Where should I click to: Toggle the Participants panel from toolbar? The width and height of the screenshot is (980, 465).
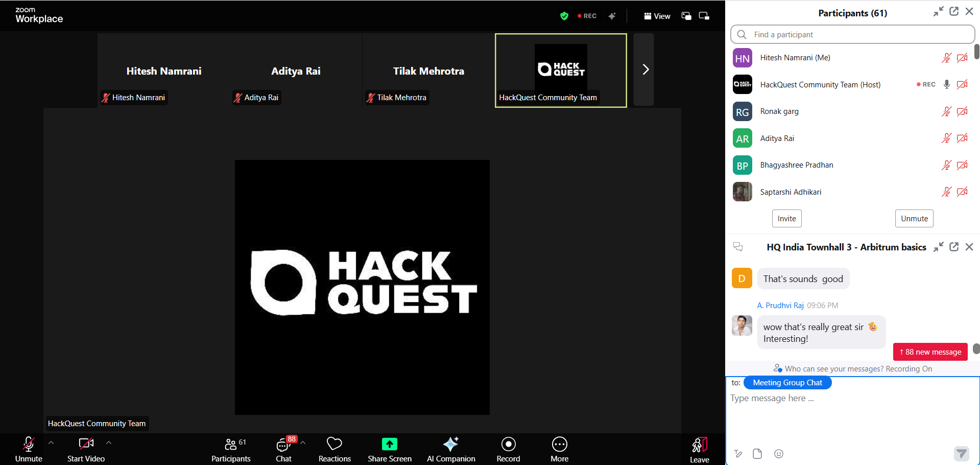231,450
